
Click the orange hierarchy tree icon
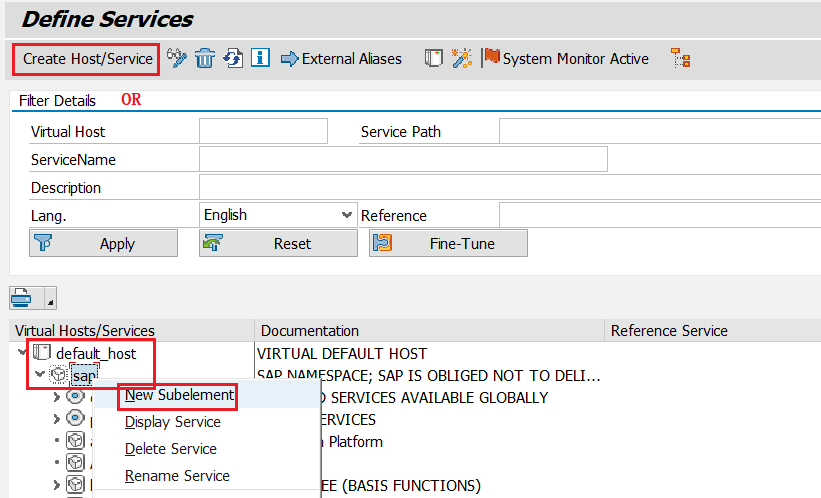click(681, 59)
